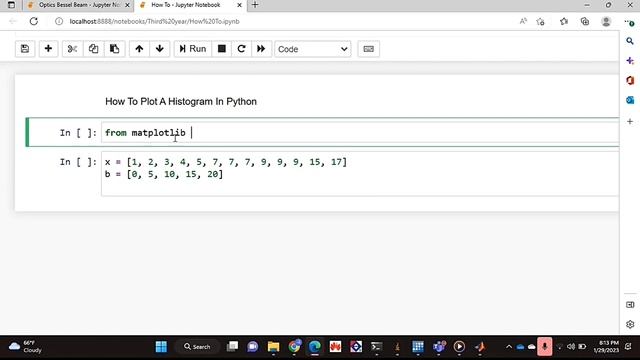Select 'How To Plot A Histogram In Python' heading
The image size is (640, 360).
coord(181,102)
